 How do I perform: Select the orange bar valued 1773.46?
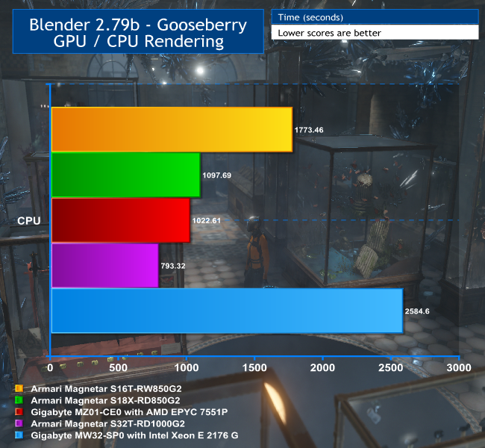[x=172, y=129]
